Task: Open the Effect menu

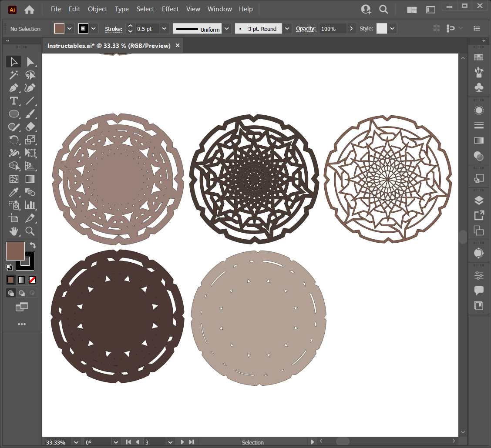Action: 170,9
